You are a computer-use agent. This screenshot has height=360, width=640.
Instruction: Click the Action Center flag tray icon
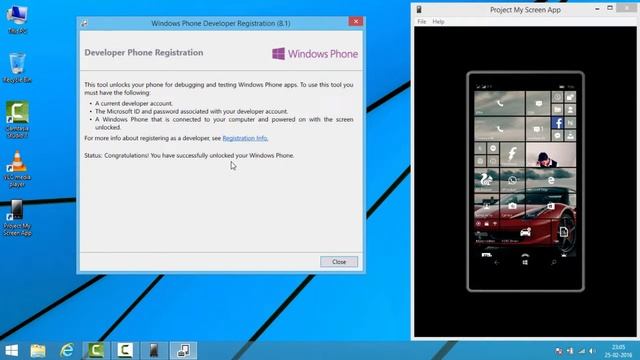tap(559, 351)
